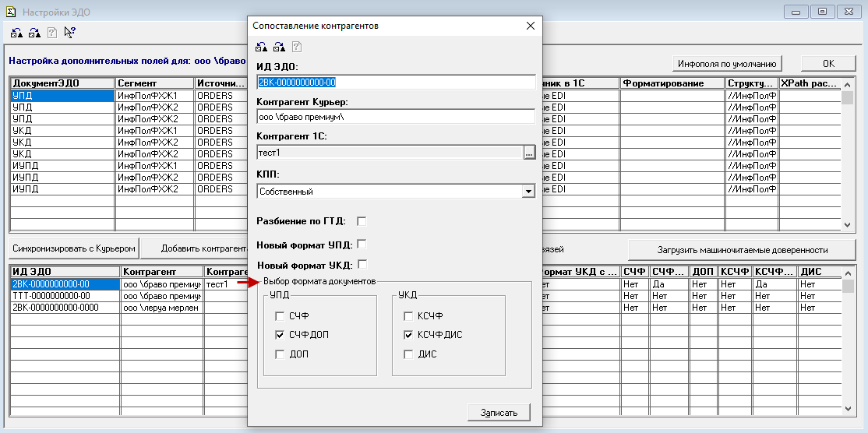Click the ДИС column header in lower table

click(x=819, y=272)
